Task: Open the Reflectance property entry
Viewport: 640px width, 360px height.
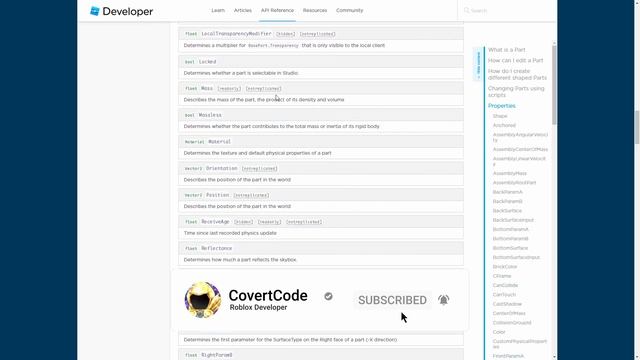Action: click(x=216, y=248)
